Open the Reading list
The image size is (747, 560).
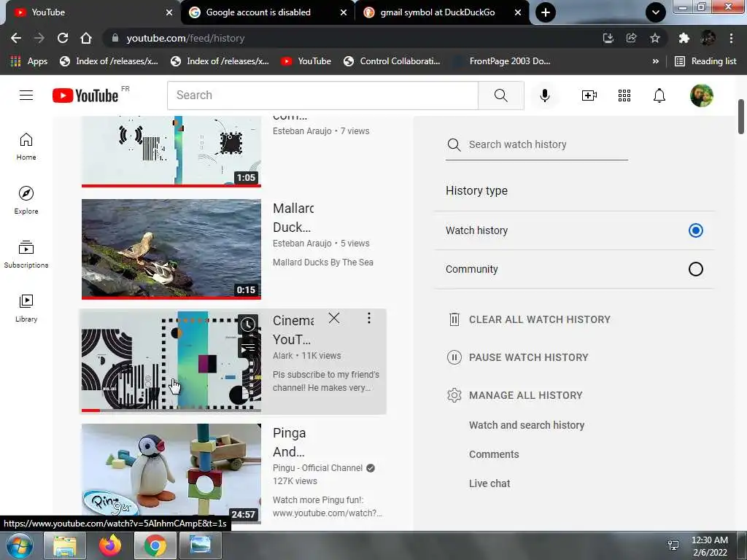click(705, 61)
